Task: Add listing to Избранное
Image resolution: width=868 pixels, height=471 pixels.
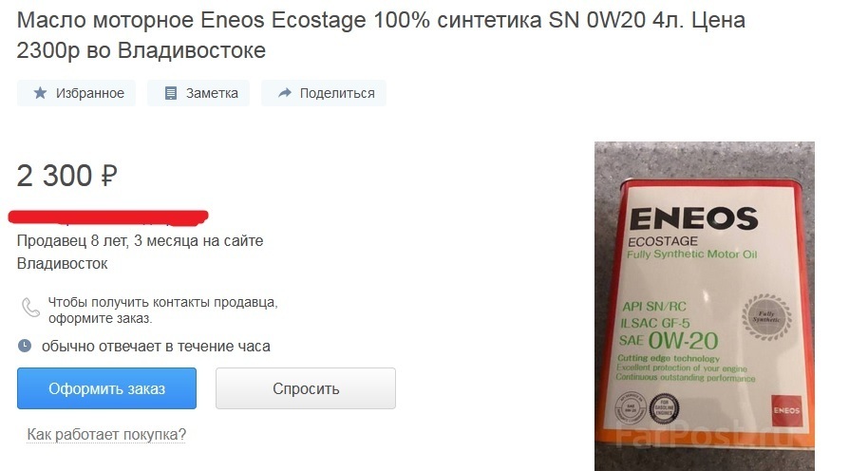Action: point(76,93)
